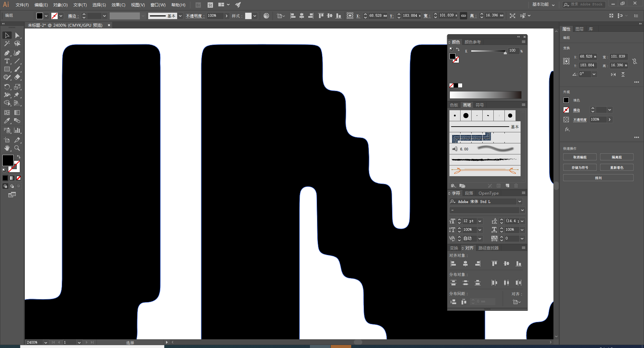
Task: Swap fill and stroke colors in toolbar
Action: [x=19, y=157]
